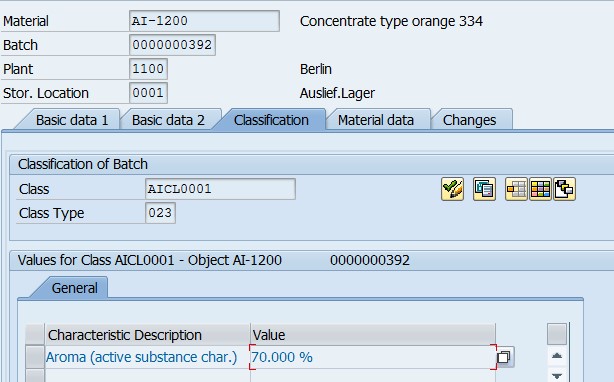Click the Stor. Location field 0001

pyautogui.click(x=148, y=93)
